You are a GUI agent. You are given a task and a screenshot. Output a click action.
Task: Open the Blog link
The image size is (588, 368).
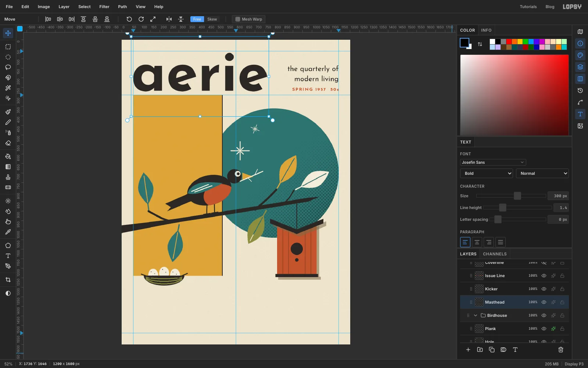[x=550, y=7]
